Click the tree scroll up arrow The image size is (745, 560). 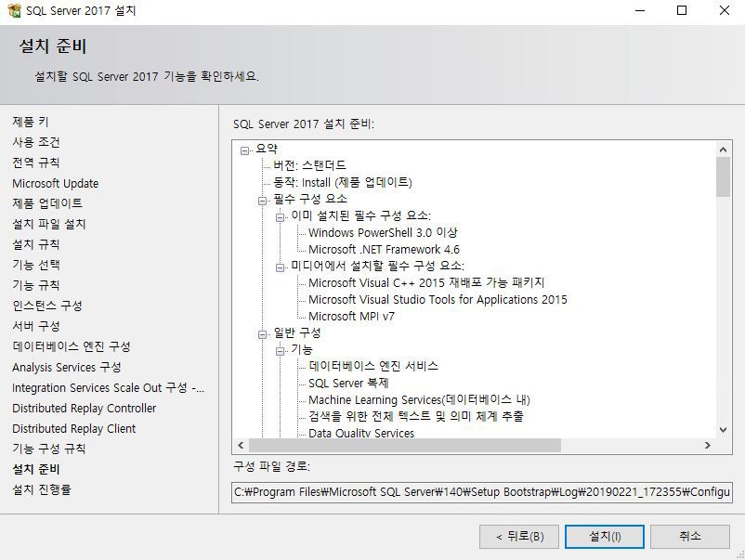coord(723,150)
